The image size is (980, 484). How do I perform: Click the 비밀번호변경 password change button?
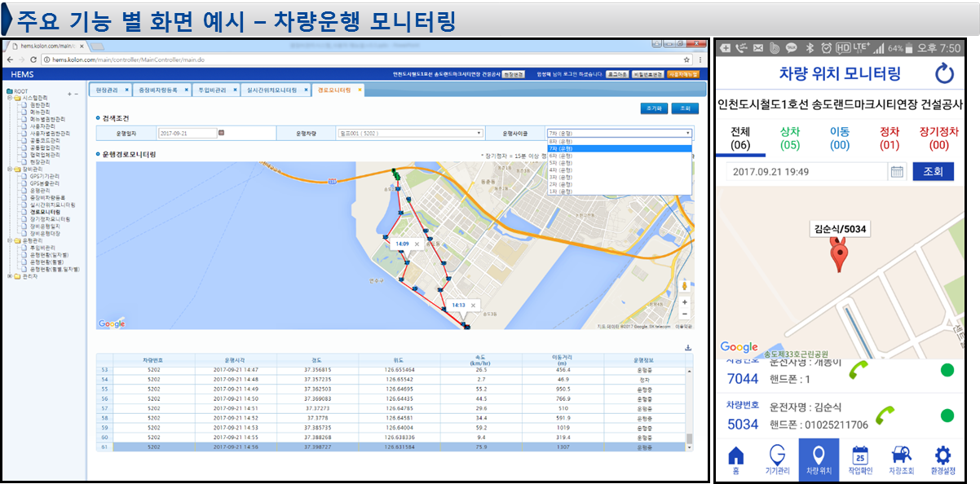(647, 74)
